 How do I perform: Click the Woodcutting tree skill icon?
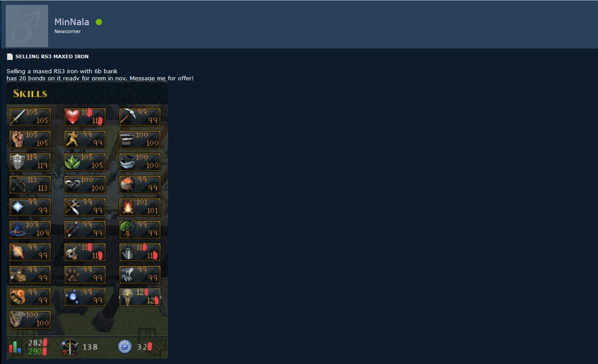tap(128, 229)
